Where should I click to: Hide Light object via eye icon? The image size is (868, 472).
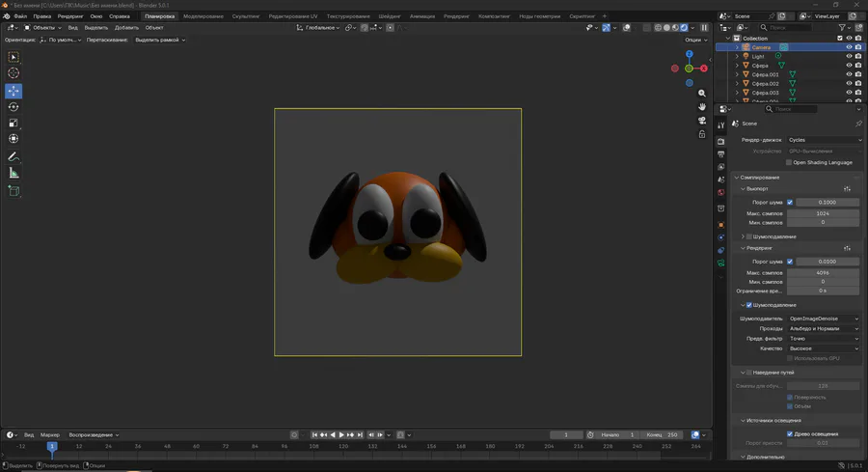[x=849, y=57]
